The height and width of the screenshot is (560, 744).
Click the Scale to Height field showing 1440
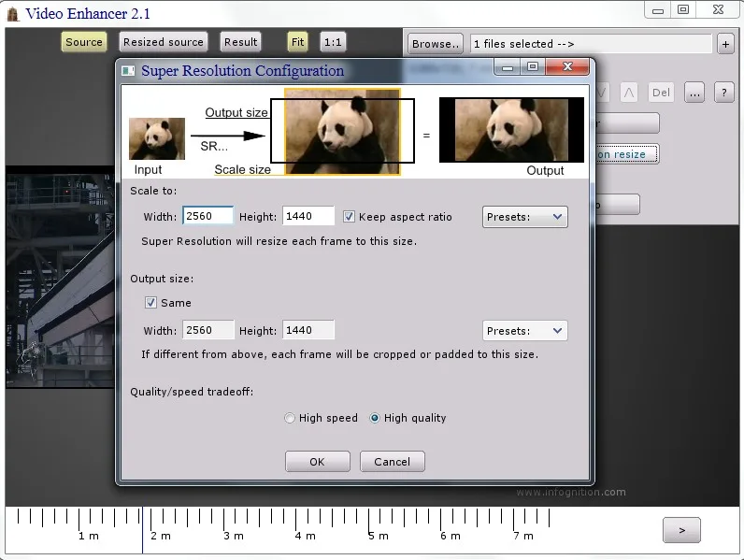(308, 216)
